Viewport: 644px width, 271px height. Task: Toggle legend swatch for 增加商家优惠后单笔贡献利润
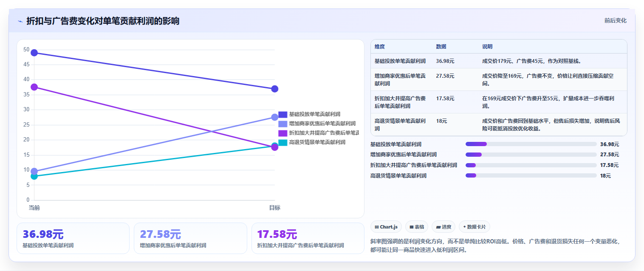(x=283, y=124)
